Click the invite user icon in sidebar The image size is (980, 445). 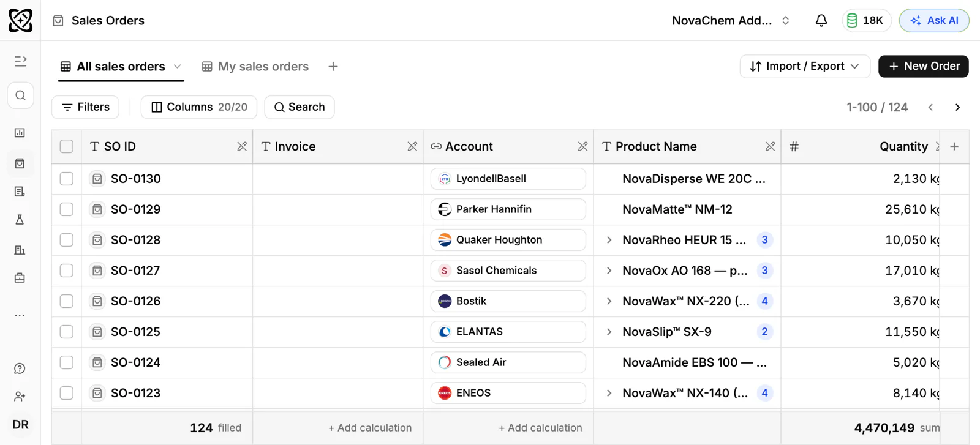(20, 397)
